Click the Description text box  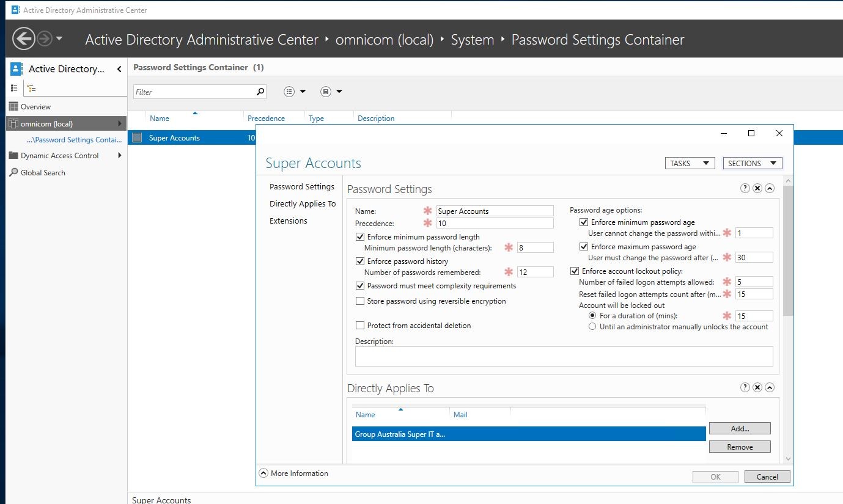pos(564,356)
